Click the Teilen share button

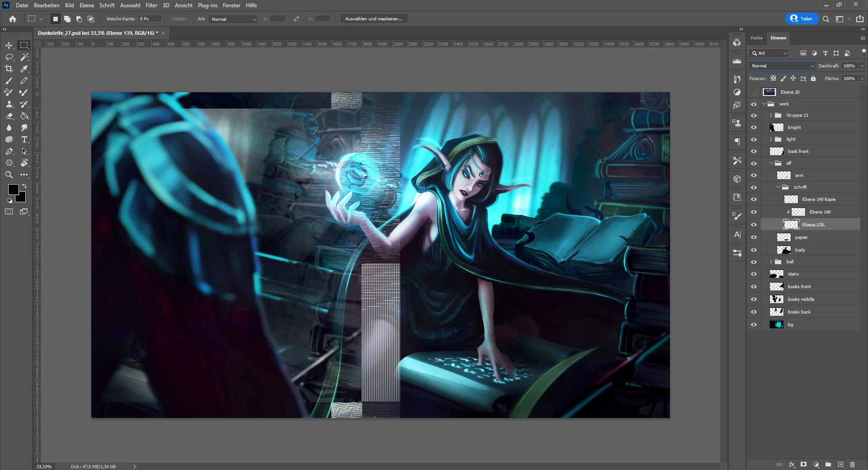(x=802, y=19)
